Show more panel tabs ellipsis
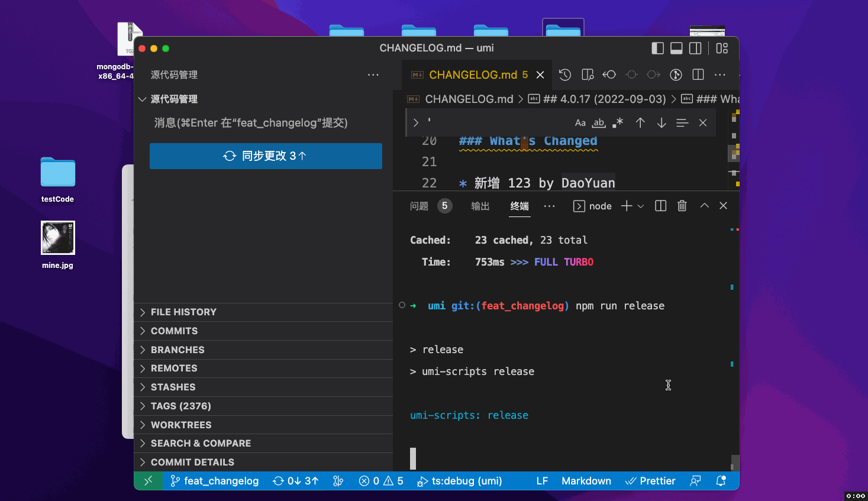The image size is (868, 501). point(550,206)
